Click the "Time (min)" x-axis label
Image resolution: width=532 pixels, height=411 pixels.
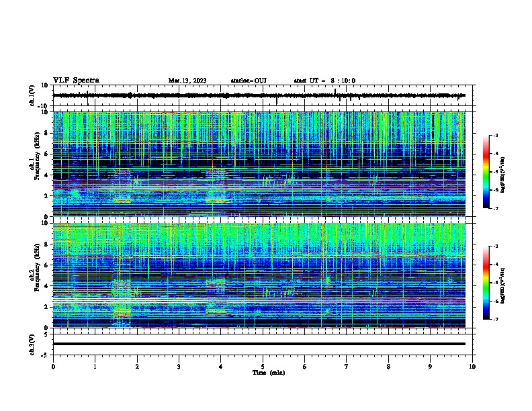click(269, 373)
